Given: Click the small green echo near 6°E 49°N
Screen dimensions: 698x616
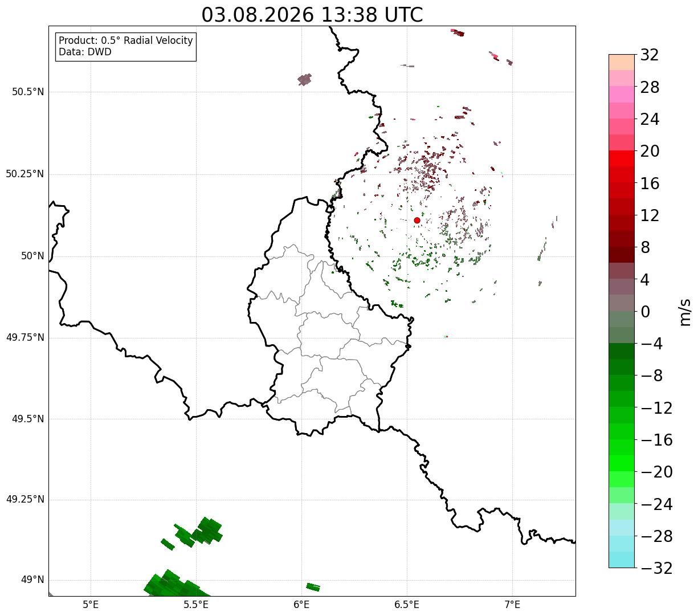Looking at the screenshot, I should click(313, 587).
